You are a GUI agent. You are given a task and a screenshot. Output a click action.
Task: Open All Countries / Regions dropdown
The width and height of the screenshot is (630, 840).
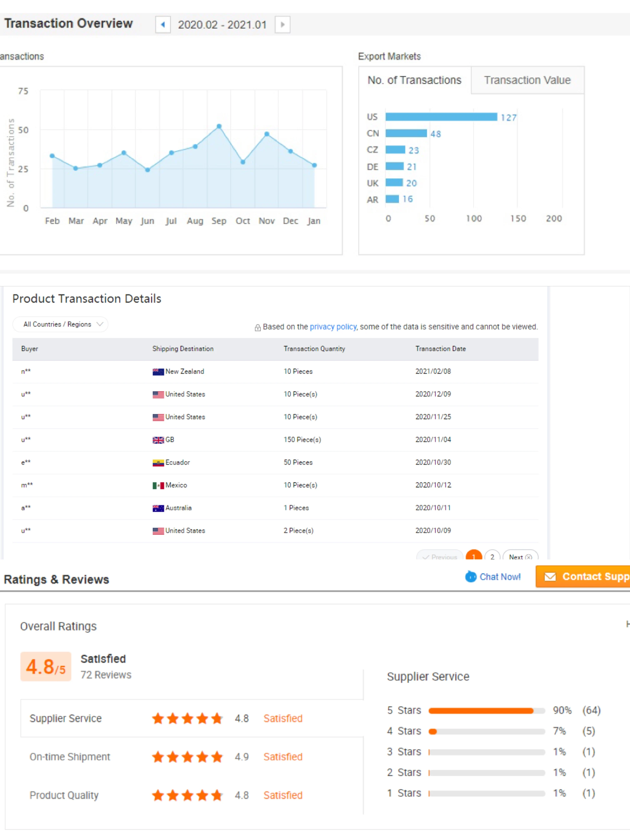pos(60,324)
